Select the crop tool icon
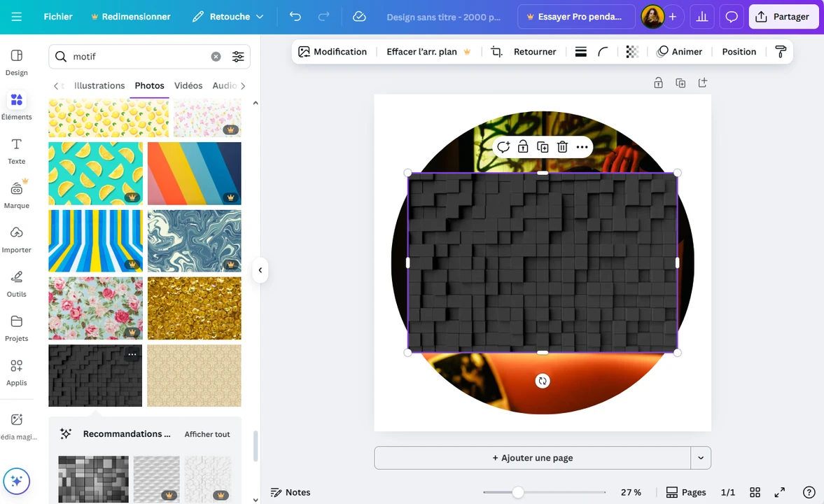Image resolution: width=824 pixels, height=504 pixels. coord(496,52)
